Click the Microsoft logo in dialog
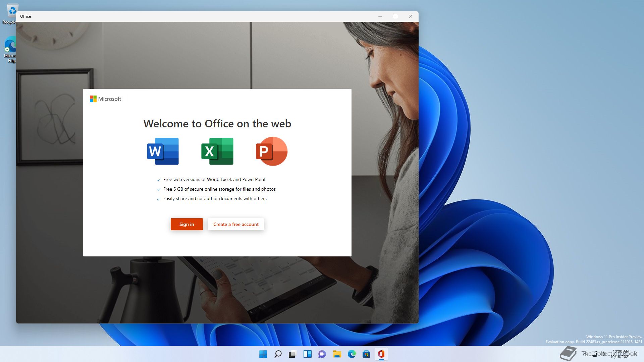The height and width of the screenshot is (362, 644). click(x=105, y=99)
